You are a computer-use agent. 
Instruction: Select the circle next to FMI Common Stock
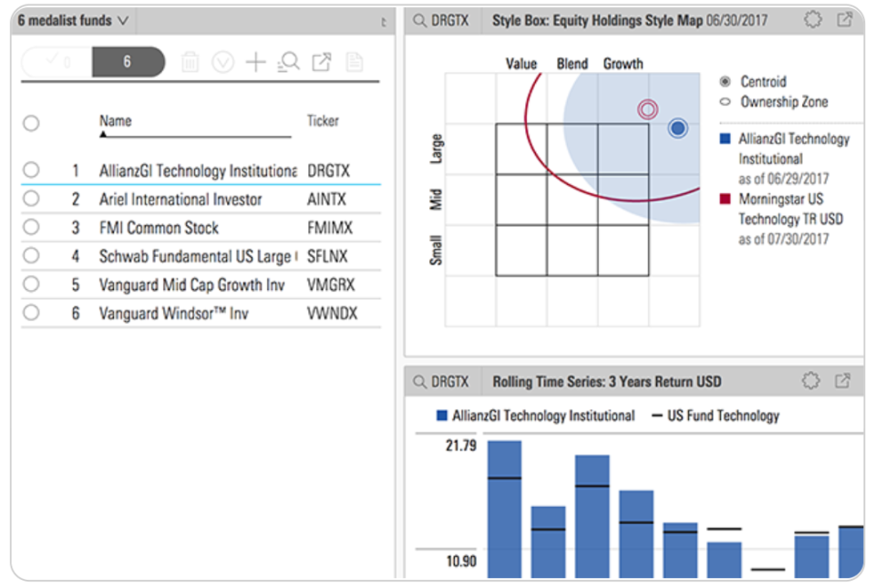tap(31, 228)
